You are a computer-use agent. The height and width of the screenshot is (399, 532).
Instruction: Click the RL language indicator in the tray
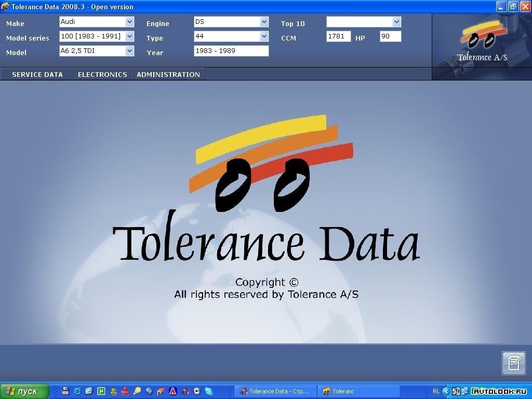pyautogui.click(x=436, y=392)
